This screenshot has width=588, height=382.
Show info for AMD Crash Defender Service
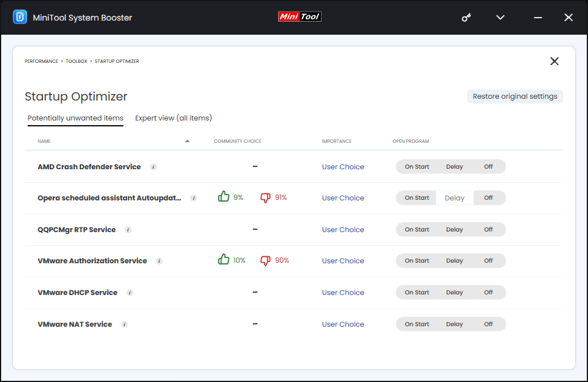(153, 167)
